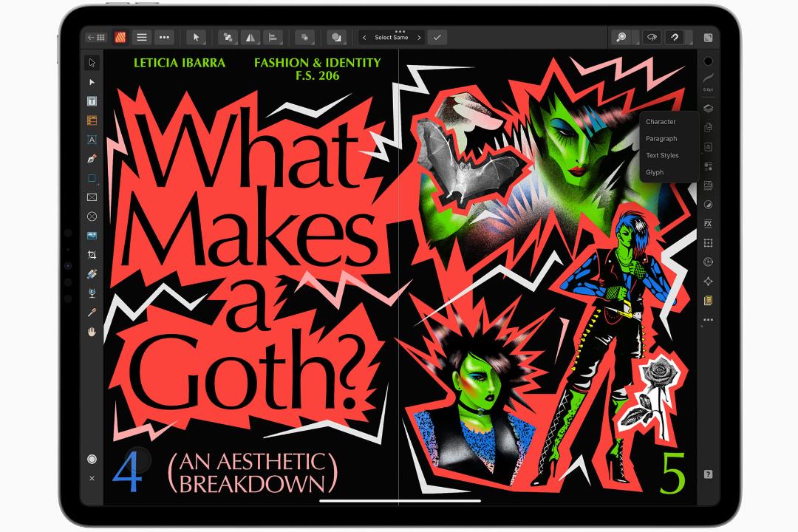Image resolution: width=798 pixels, height=532 pixels.
Task: Open the hamburger main menu
Action: [x=141, y=37]
